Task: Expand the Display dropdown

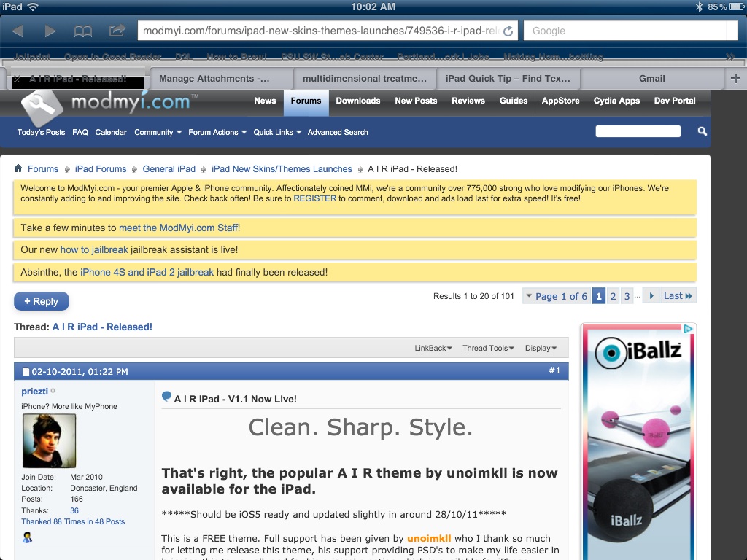Action: pyautogui.click(x=541, y=348)
